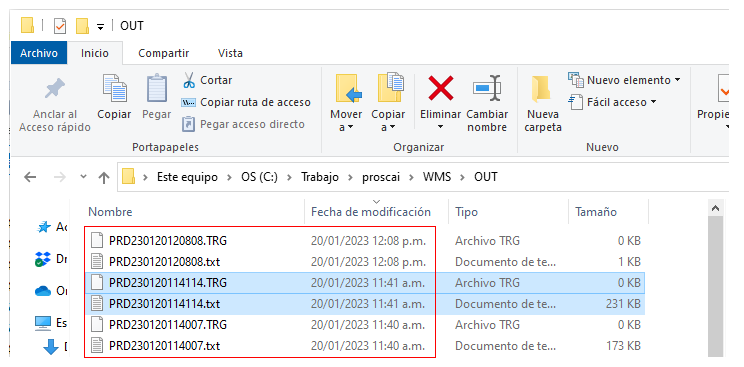Click Copiar ruta de acceso

[246, 102]
